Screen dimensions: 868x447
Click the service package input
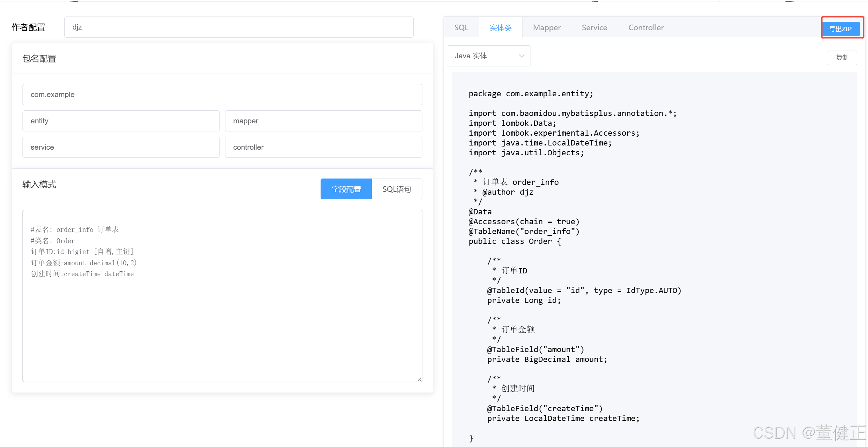coord(121,147)
